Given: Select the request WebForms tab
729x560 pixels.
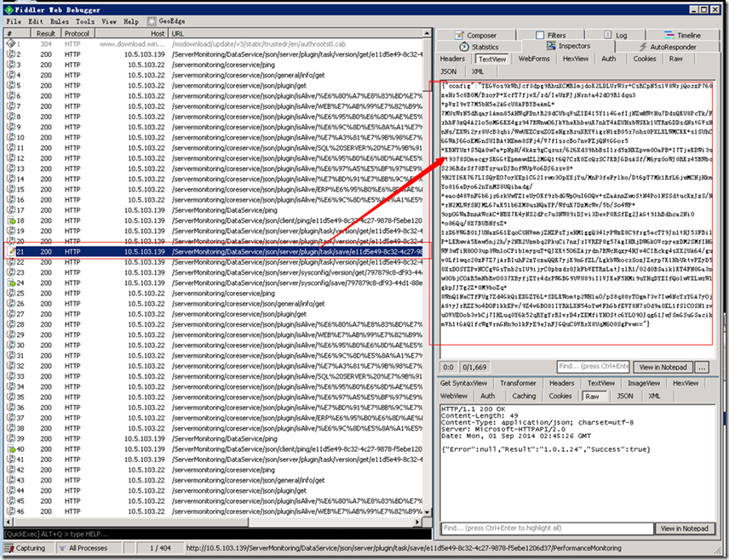Looking at the screenshot, I should click(534, 59).
